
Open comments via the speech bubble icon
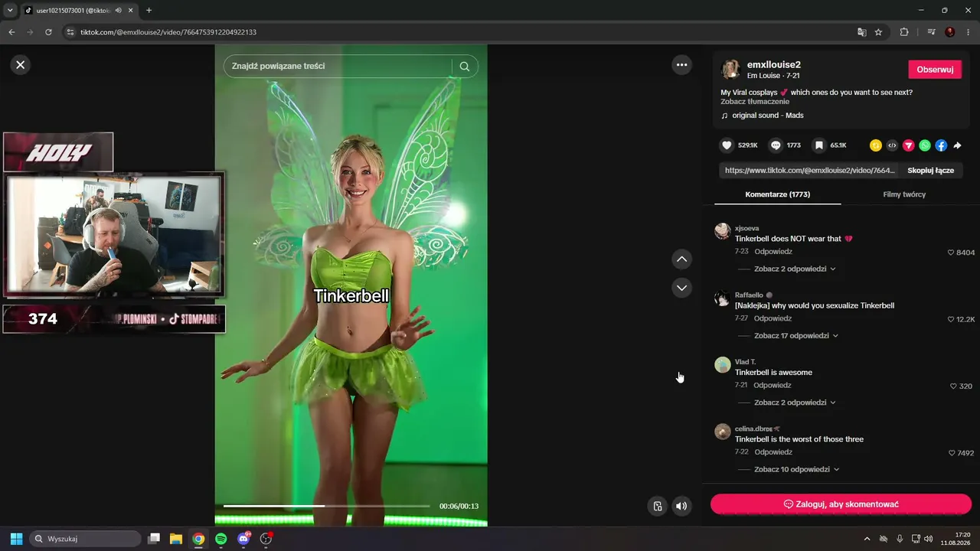click(776, 145)
